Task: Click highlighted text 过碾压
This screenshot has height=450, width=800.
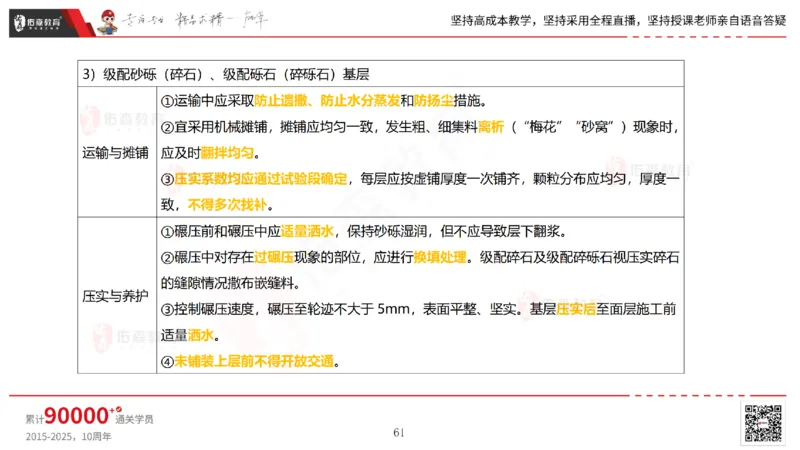Action: pyautogui.click(x=274, y=257)
